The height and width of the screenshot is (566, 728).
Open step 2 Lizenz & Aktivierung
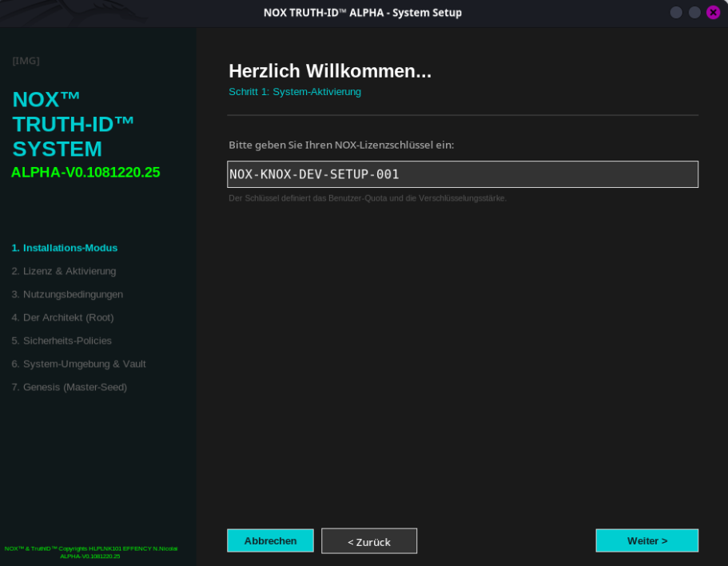pos(64,271)
